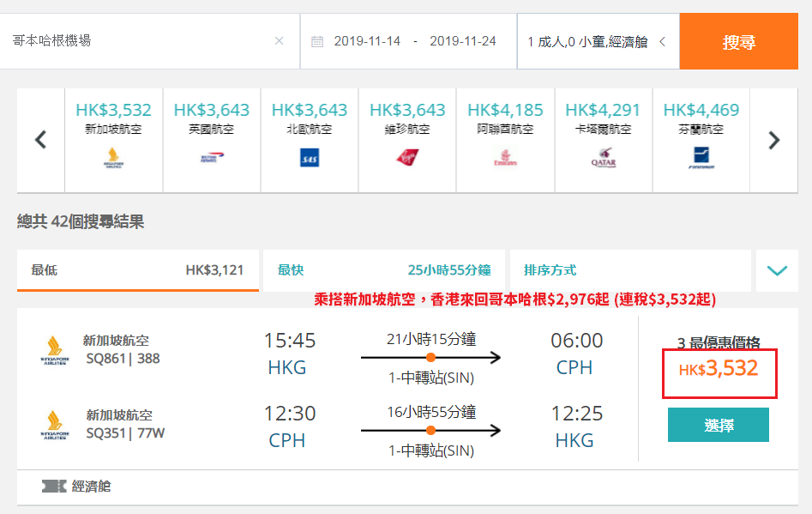Viewport: 812px width, 514px height.
Task: Filter by 維珍航空 HK$3,643 price
Action: (x=407, y=141)
